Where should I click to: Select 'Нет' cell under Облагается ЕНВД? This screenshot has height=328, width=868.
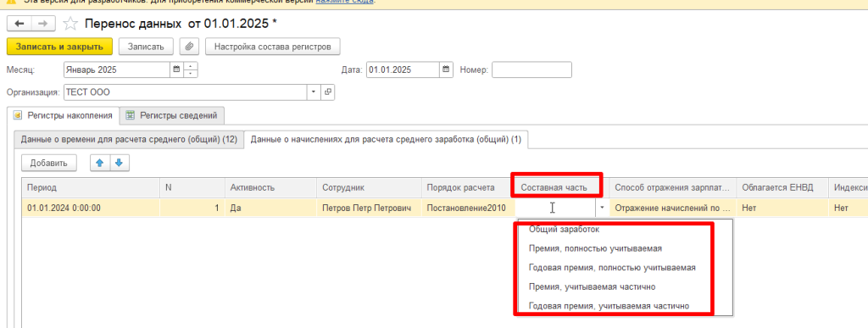tap(782, 208)
